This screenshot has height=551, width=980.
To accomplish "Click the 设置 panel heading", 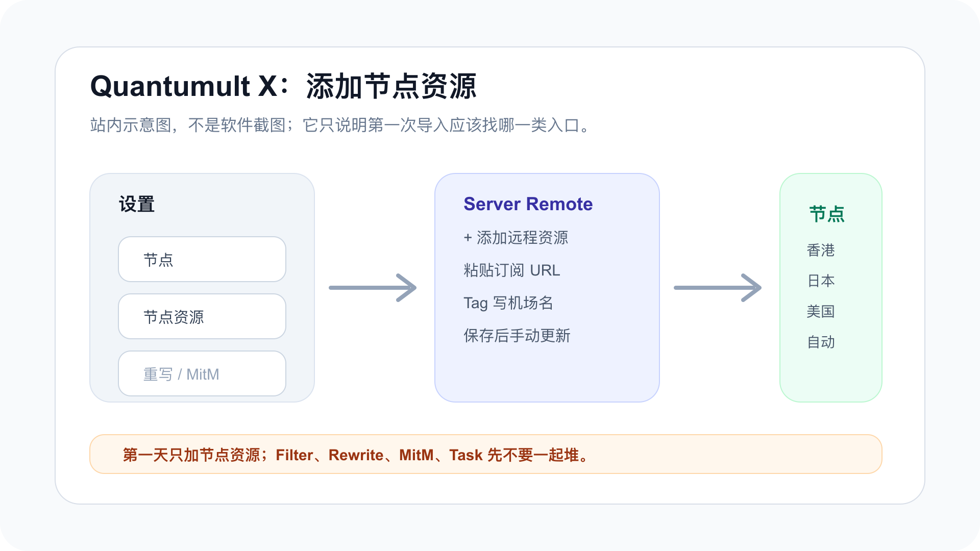I will (x=137, y=204).
